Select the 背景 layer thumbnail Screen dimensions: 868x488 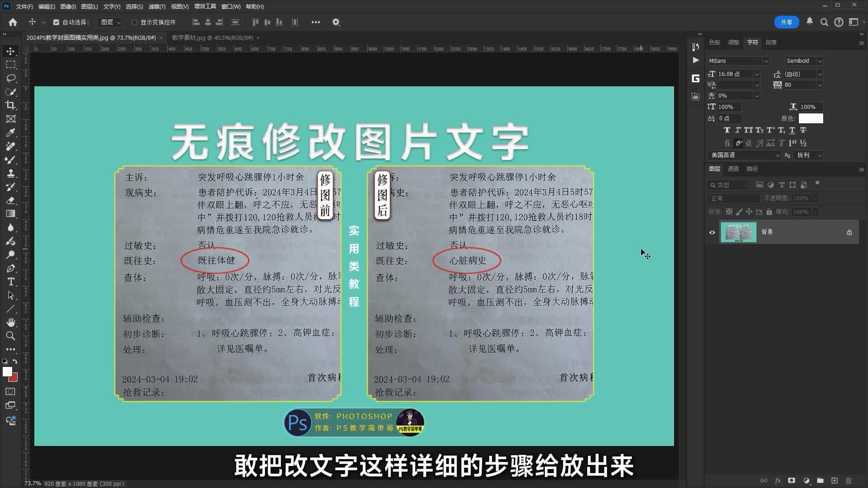[738, 232]
